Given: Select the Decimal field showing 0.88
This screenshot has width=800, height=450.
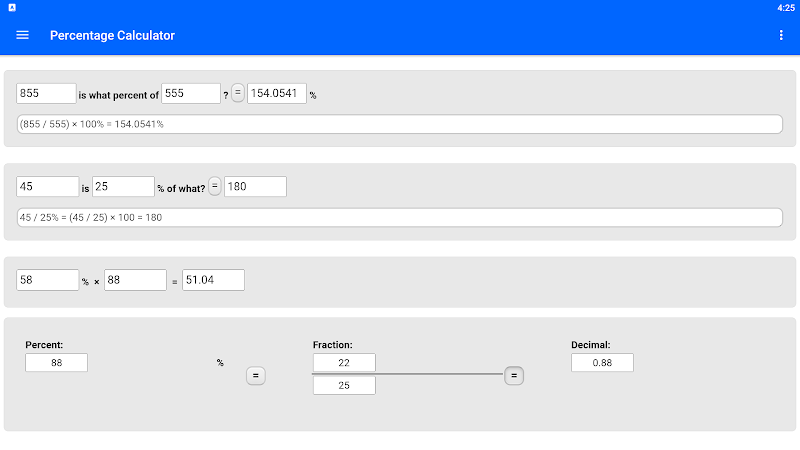Looking at the screenshot, I should tap(602, 363).
